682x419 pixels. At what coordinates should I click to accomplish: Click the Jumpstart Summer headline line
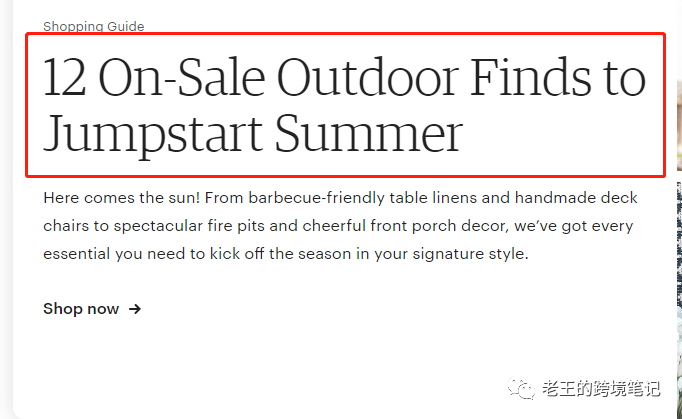click(x=253, y=134)
